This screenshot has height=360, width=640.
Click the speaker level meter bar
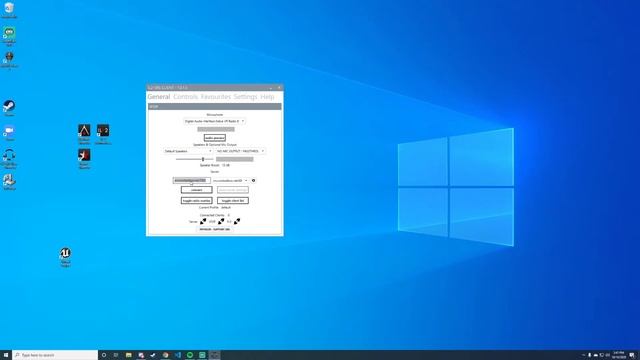coord(235,159)
